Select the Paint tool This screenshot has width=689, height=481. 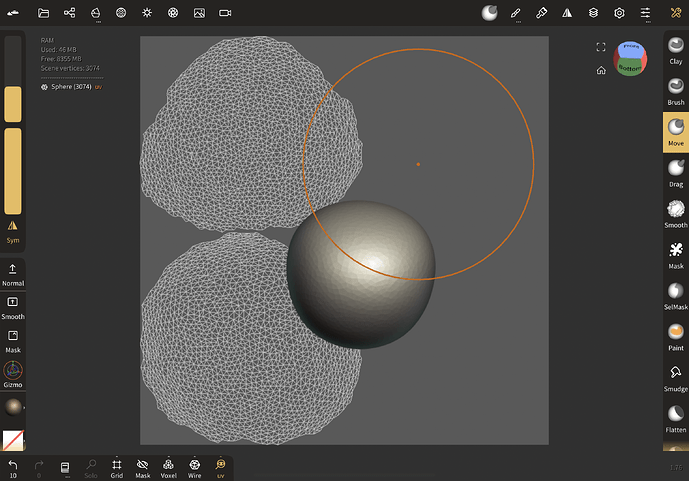click(x=676, y=337)
